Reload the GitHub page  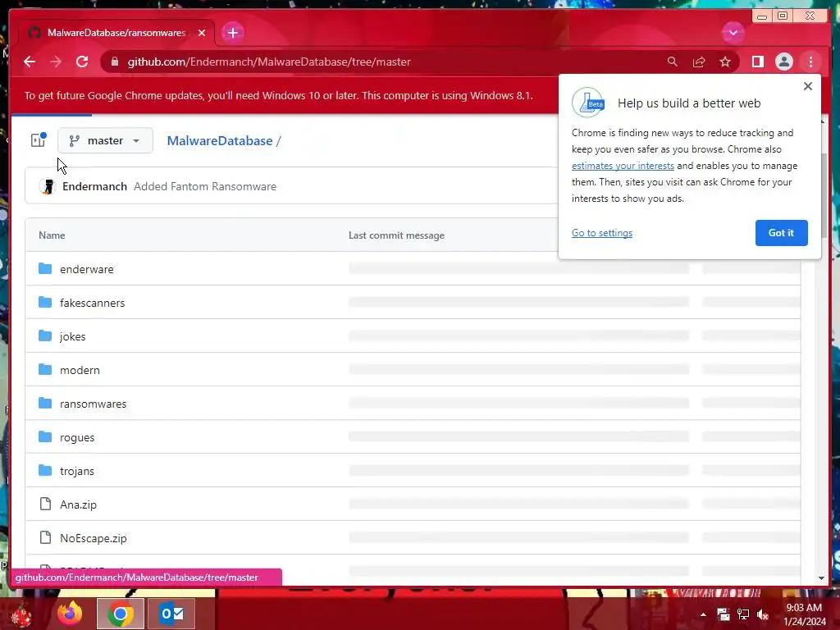(82, 62)
